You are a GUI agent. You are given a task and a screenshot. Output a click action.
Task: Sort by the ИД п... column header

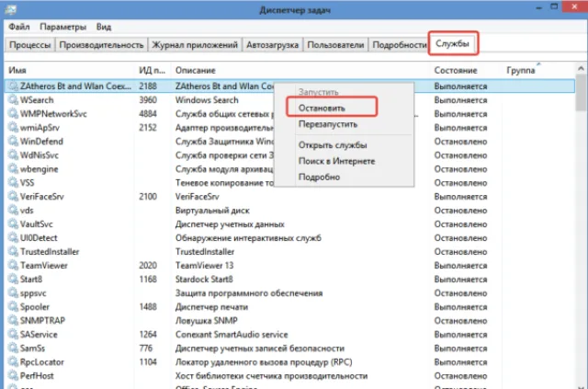[152, 70]
